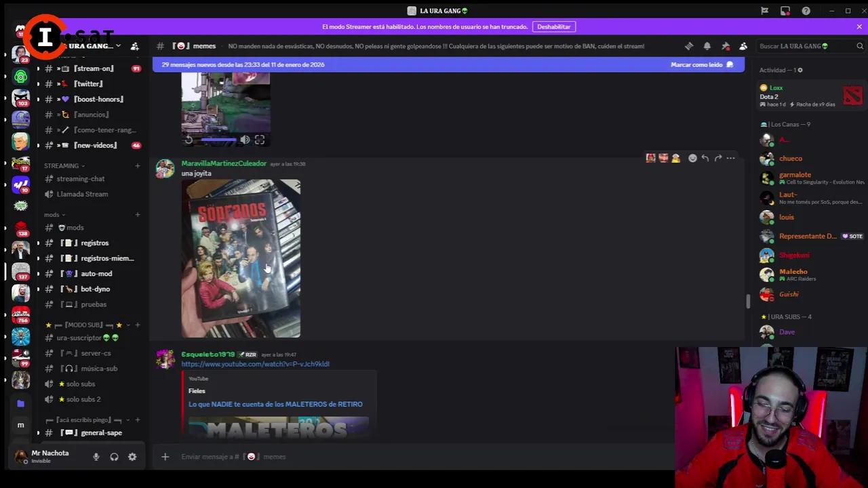Add channel to STREAMING category
Image resolution: width=868 pixels, height=488 pixels.
click(138, 165)
